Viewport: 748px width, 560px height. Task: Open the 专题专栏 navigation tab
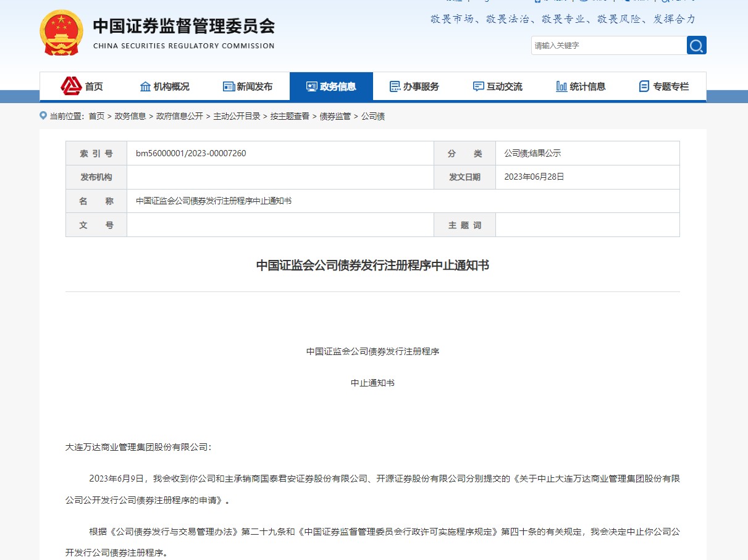pos(664,86)
